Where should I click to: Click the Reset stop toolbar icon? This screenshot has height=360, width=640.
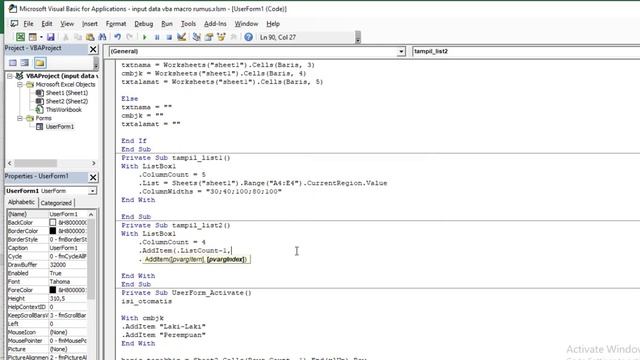(x=169, y=37)
